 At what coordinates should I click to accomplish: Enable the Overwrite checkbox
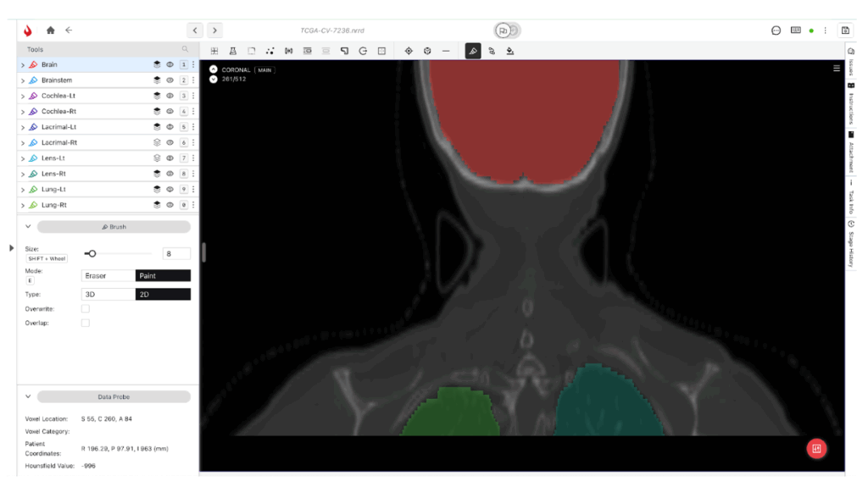pos(86,309)
